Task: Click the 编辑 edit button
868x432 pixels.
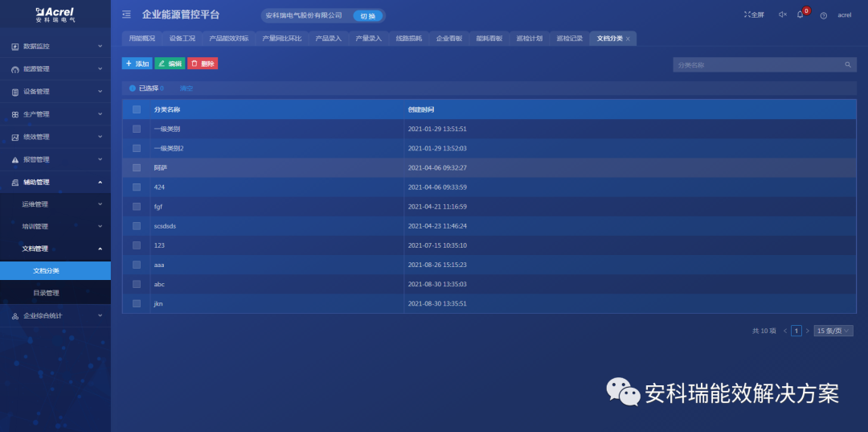Action: click(x=170, y=64)
